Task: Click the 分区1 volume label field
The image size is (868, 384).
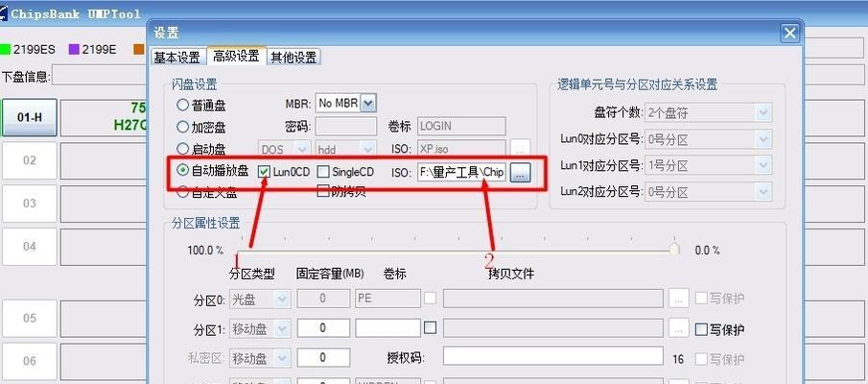Action: click(387, 328)
